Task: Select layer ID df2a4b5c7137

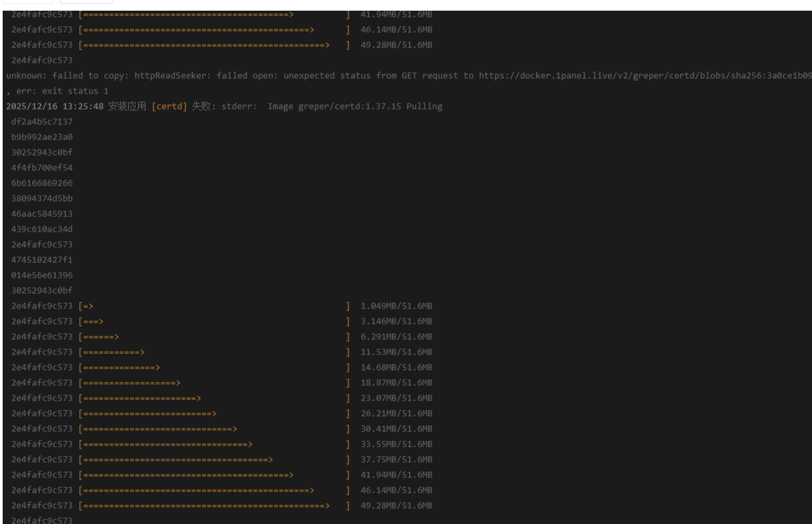Action: 42,121
